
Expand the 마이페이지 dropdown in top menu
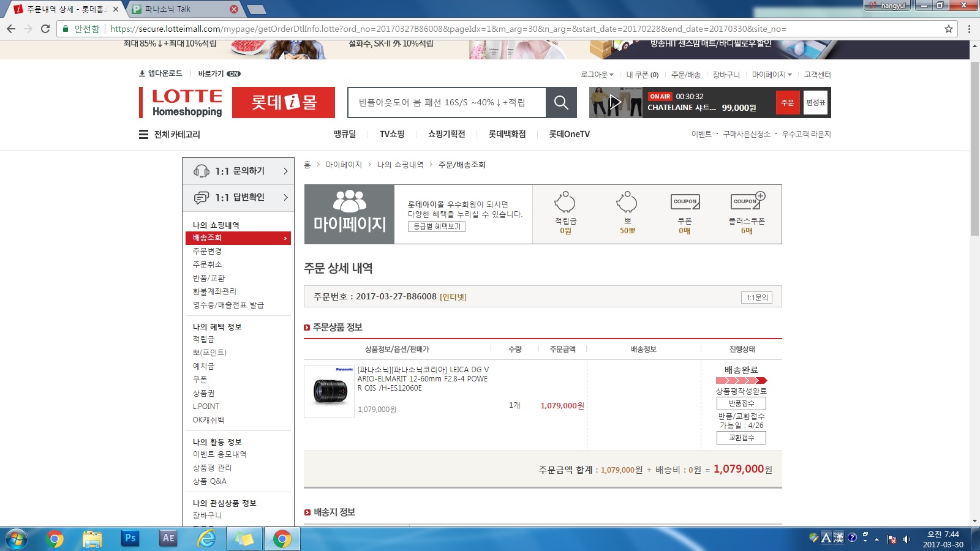[771, 75]
